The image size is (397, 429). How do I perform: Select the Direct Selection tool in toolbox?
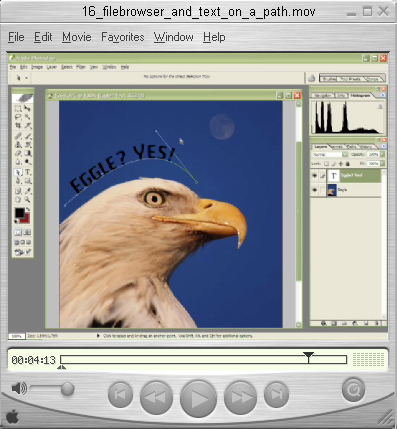pyautogui.click(x=18, y=172)
